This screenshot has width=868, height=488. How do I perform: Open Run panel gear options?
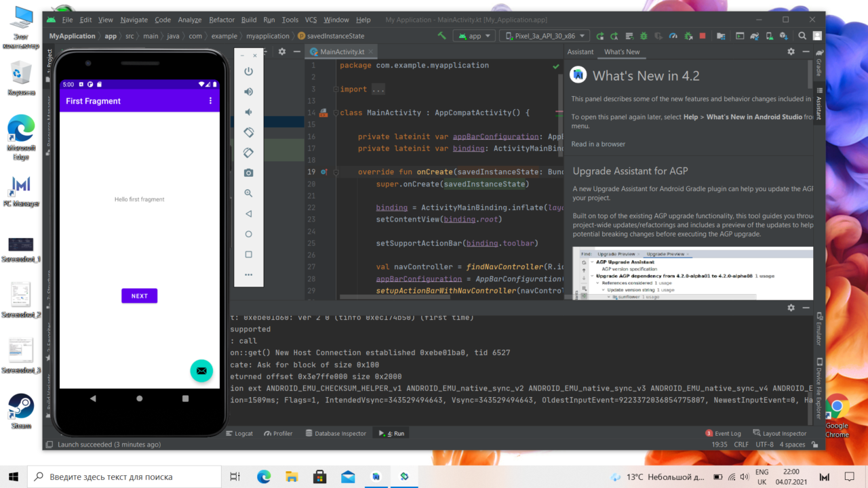coord(791,308)
